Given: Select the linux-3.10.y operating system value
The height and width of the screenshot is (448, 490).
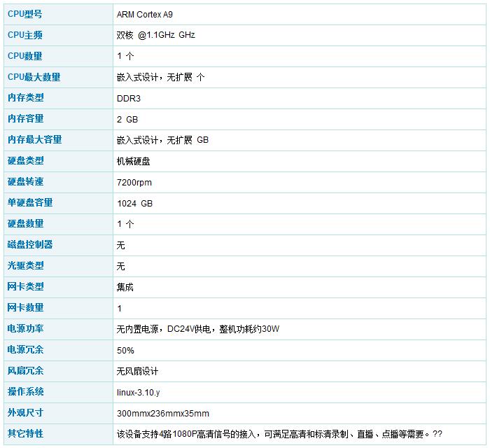Looking at the screenshot, I should point(143,393).
